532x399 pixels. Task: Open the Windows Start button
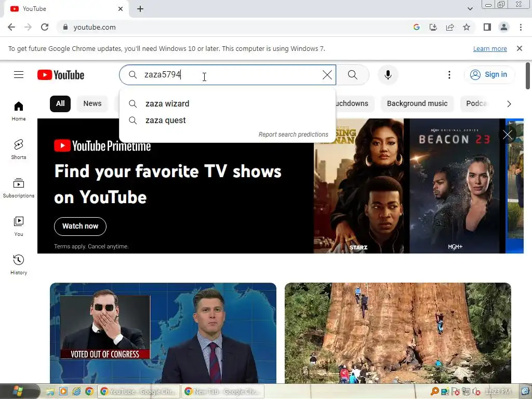click(x=18, y=392)
